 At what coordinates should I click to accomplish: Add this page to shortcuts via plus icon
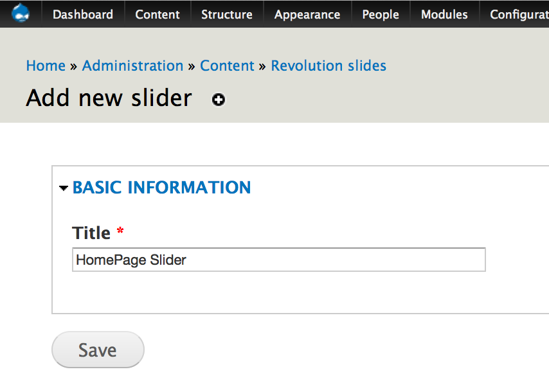(x=219, y=100)
